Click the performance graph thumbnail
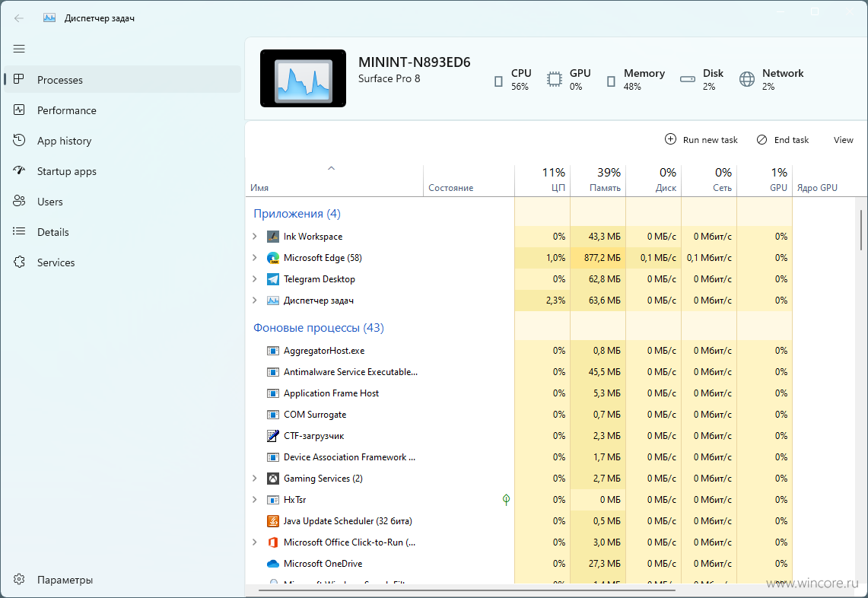The width and height of the screenshot is (868, 598). click(304, 78)
